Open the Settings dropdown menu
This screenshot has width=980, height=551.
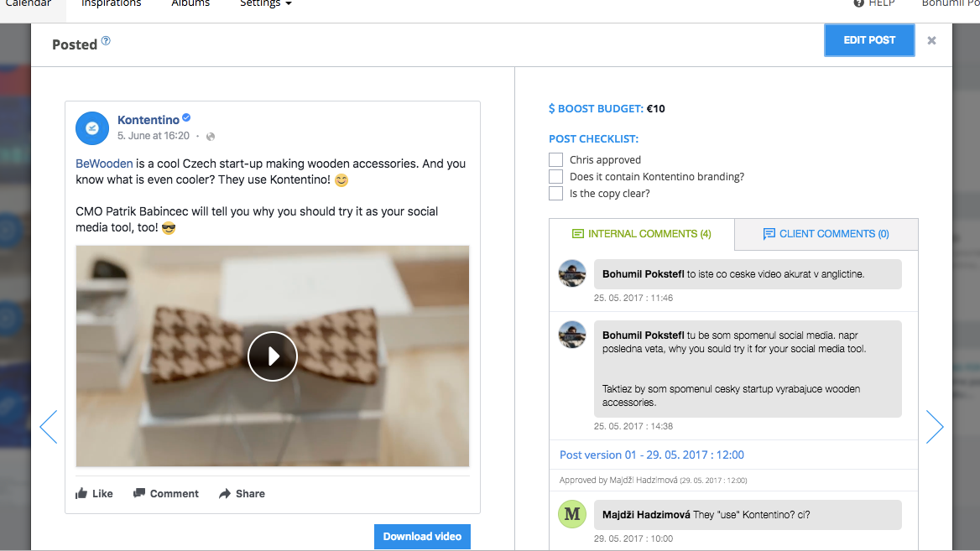(x=266, y=3)
